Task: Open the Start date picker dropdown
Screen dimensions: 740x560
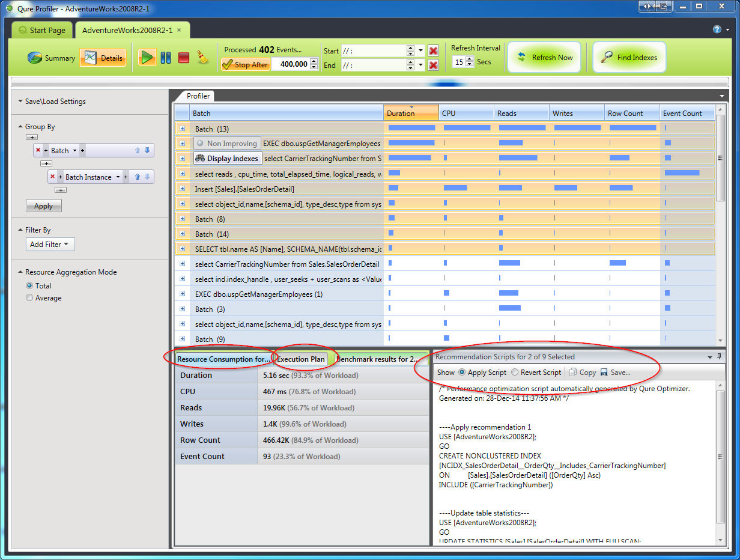Action: [x=421, y=50]
